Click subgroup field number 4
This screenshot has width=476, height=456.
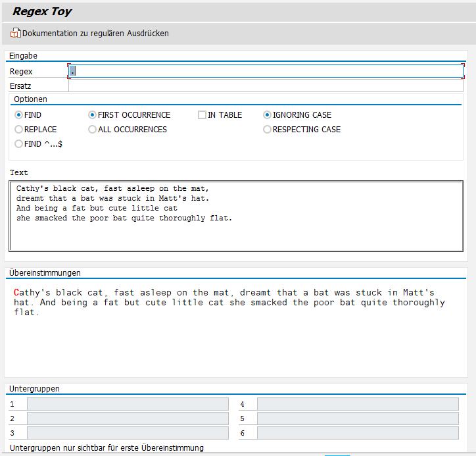coord(358,404)
